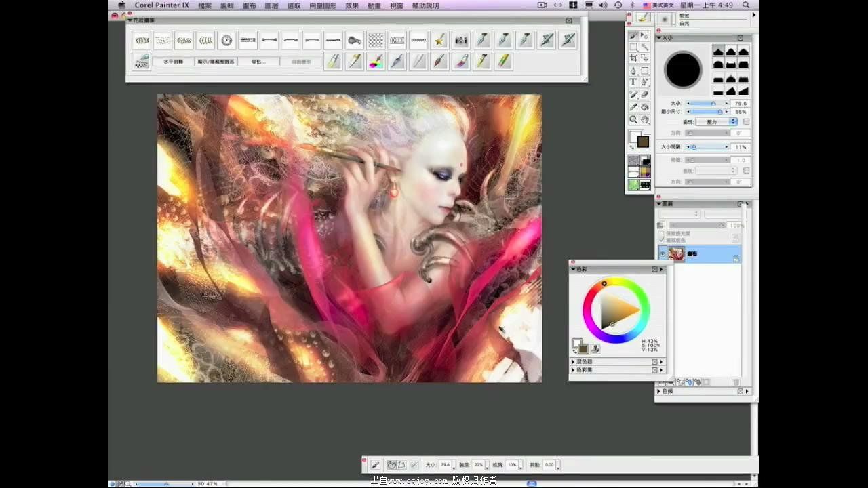Select the Eyedropper (Dropper) tool
This screenshot has height=488, width=868.
tap(633, 106)
